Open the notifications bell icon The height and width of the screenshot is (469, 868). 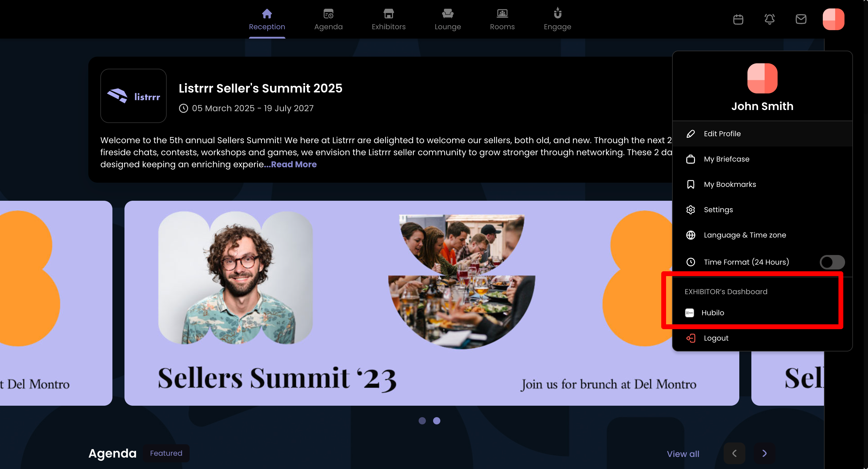(769, 19)
